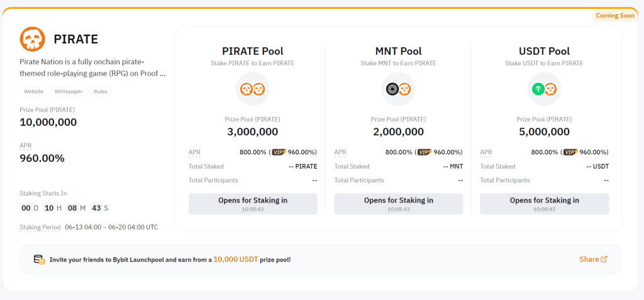Viewport: 644px width, 300px height.
Task: Open the Whitepaper link
Action: pyautogui.click(x=69, y=92)
